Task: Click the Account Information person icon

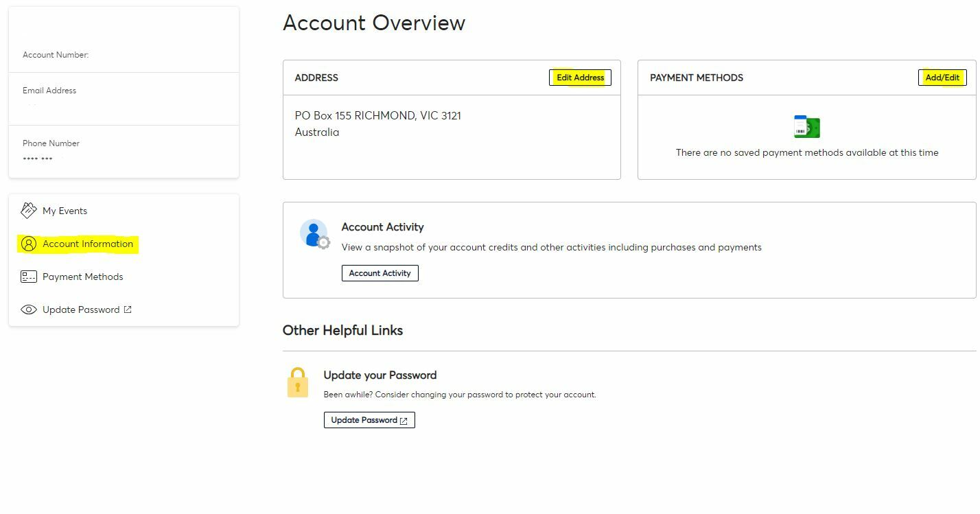Action: click(x=28, y=244)
